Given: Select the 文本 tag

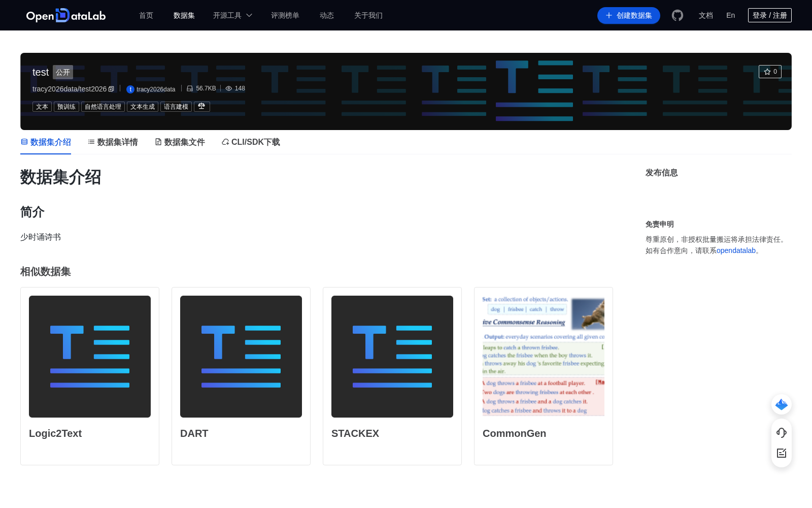Looking at the screenshot, I should tap(42, 107).
